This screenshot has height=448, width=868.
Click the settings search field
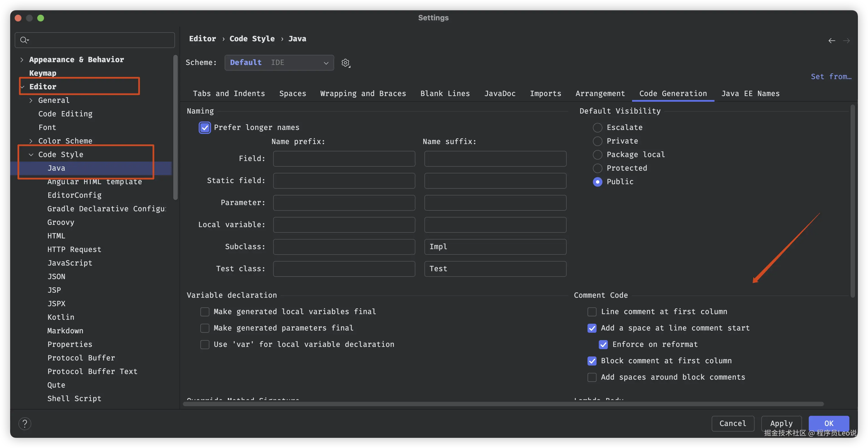pos(95,40)
